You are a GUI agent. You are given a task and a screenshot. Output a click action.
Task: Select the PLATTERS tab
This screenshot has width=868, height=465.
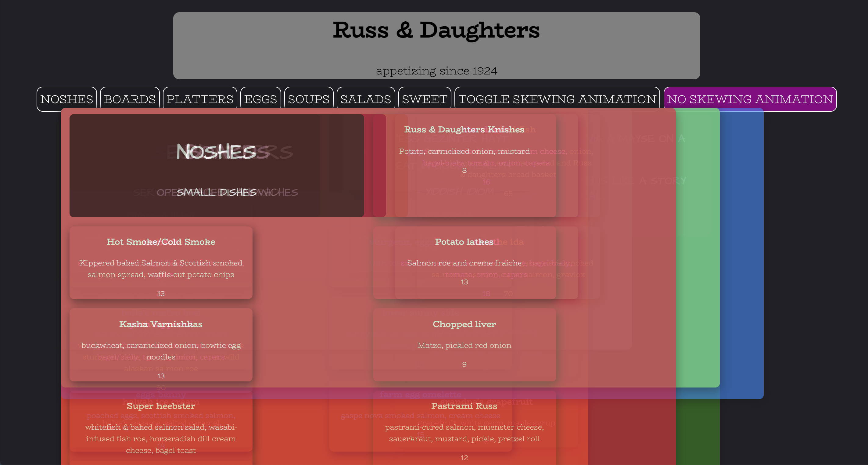pos(200,99)
